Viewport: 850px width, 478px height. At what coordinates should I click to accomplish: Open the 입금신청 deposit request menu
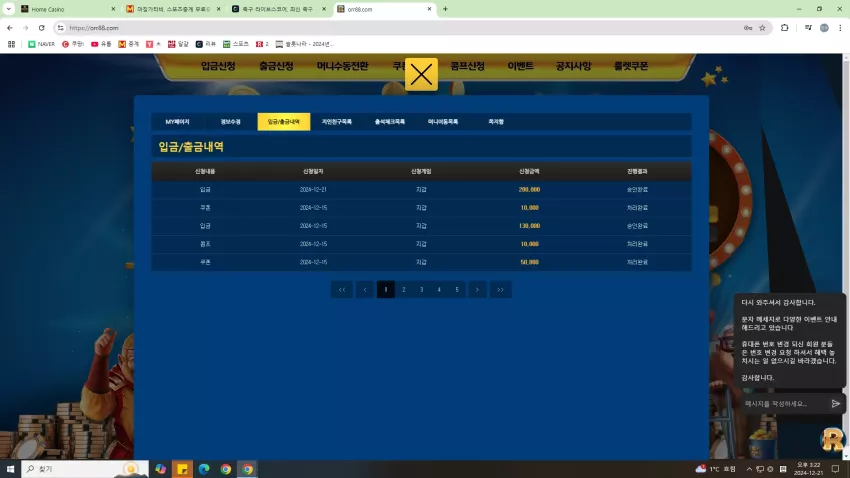click(x=218, y=66)
